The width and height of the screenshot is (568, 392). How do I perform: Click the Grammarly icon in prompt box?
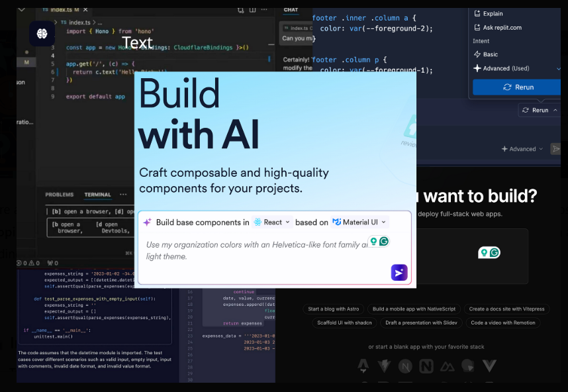[x=383, y=242]
